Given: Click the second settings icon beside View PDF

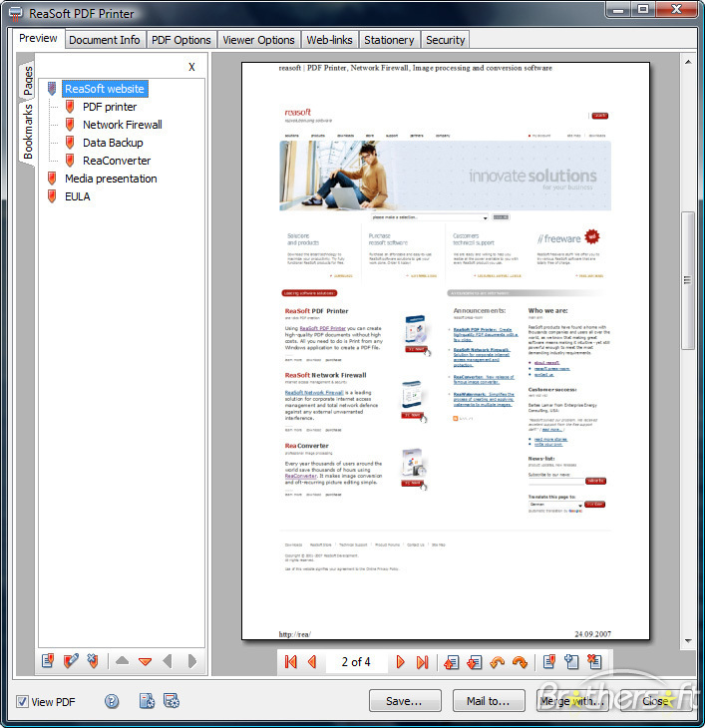Looking at the screenshot, I should pyautogui.click(x=172, y=701).
